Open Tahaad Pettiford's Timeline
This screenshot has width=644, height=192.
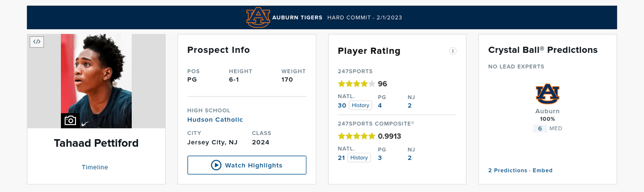(95, 167)
